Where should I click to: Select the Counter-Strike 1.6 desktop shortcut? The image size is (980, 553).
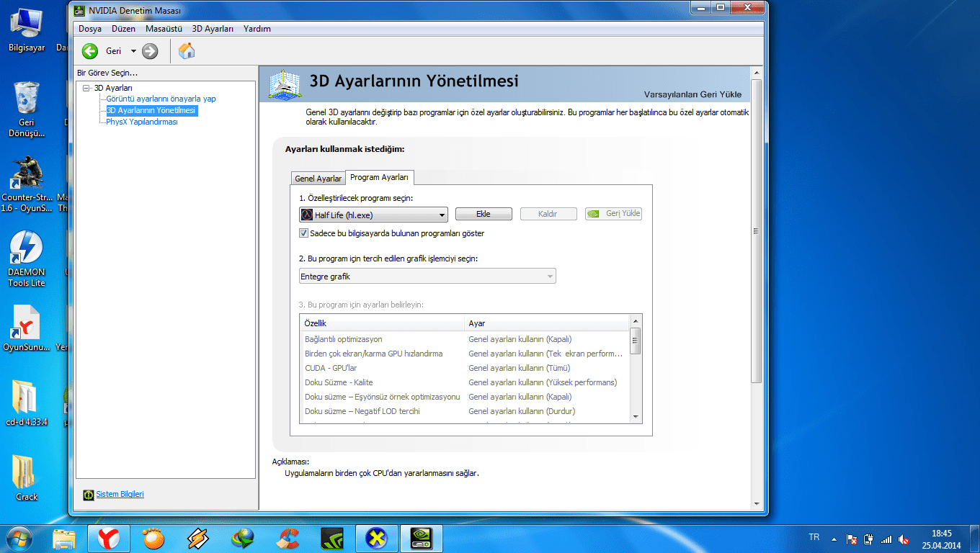pos(27,184)
